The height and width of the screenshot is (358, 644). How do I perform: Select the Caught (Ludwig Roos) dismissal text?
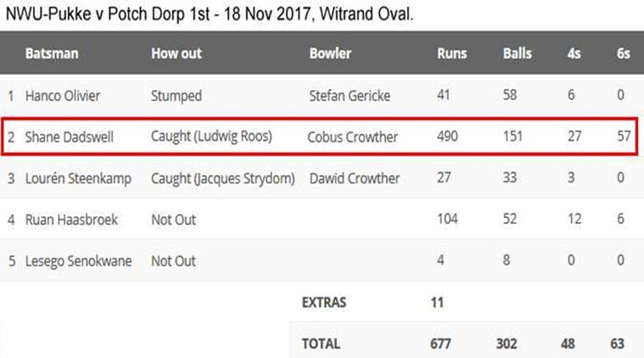[x=211, y=137]
